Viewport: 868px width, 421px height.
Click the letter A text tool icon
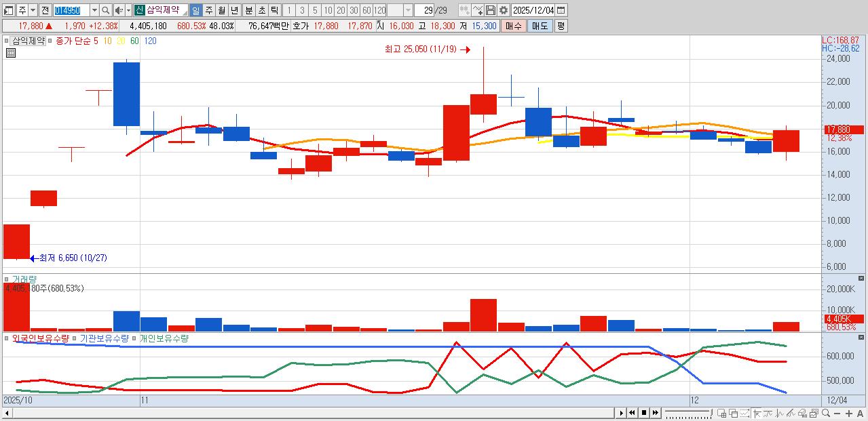click(861, 414)
